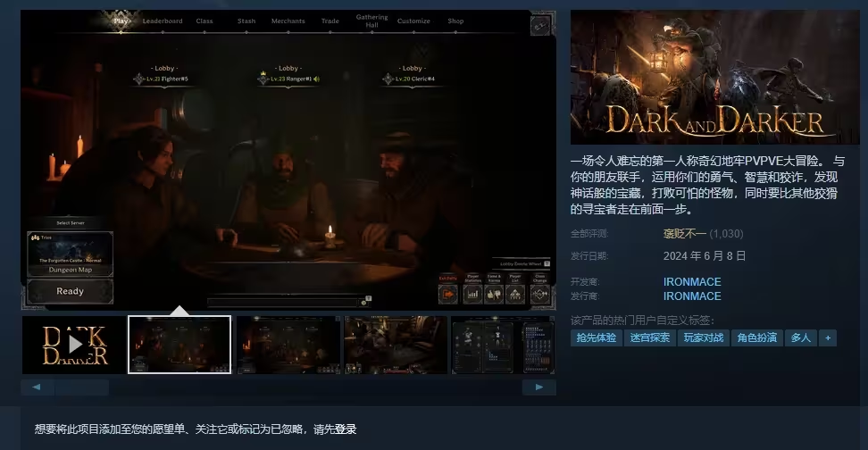Select the 抢先体验 tag
The width and height of the screenshot is (868, 450).
coord(597,337)
